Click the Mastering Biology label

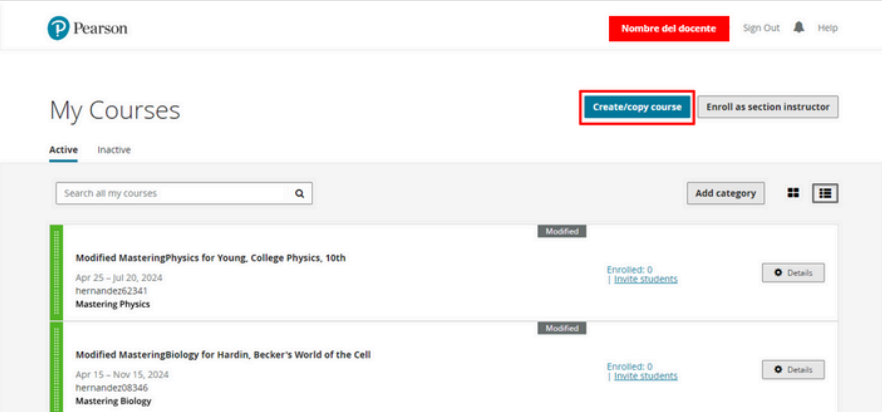(114, 401)
